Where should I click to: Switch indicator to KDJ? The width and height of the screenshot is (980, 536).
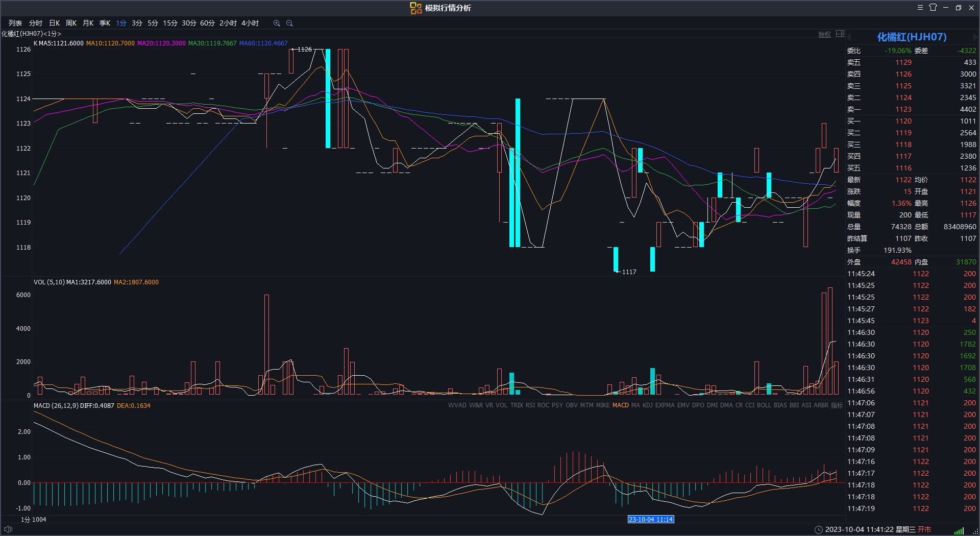[647, 405]
